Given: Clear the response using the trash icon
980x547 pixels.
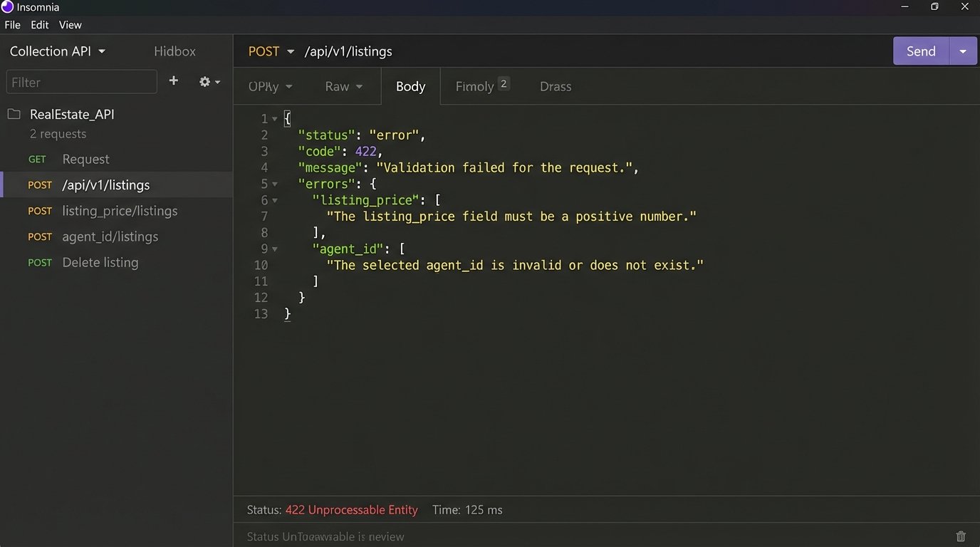Looking at the screenshot, I should pyautogui.click(x=960, y=536).
